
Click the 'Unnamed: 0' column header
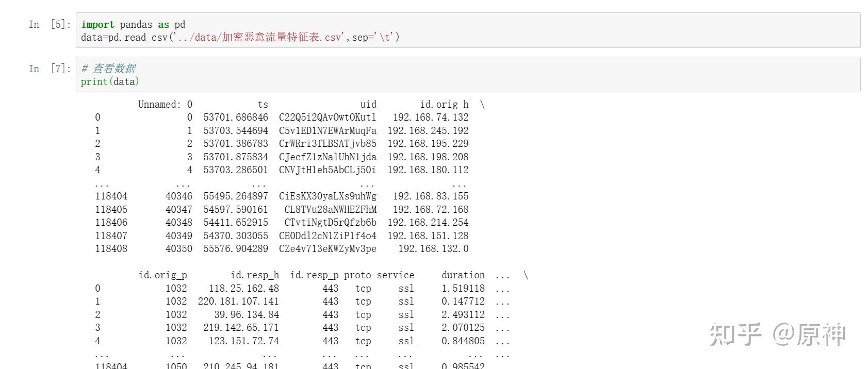(x=165, y=105)
